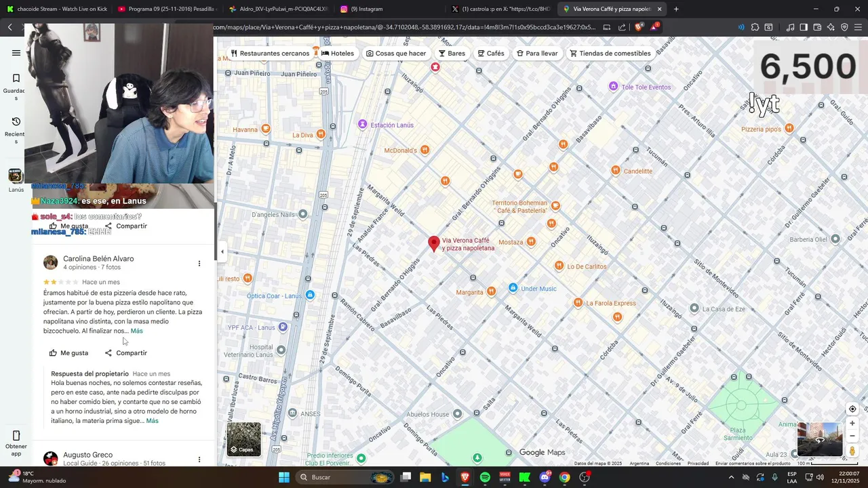The height and width of the screenshot is (488, 868).
Task: Share Carolina's review with Compartir
Action: 126,353
